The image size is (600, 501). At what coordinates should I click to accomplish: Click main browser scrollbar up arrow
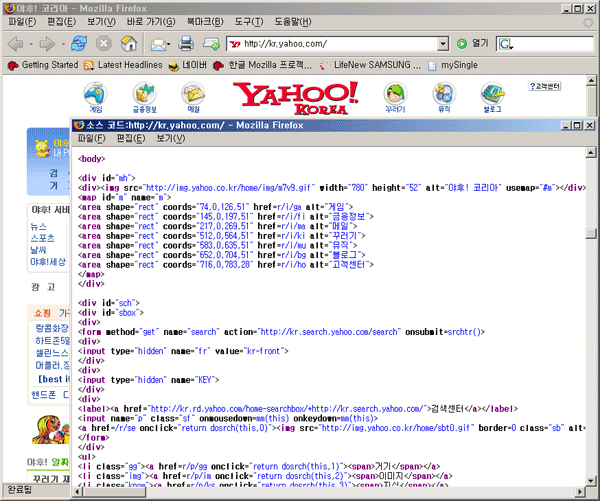(591, 80)
